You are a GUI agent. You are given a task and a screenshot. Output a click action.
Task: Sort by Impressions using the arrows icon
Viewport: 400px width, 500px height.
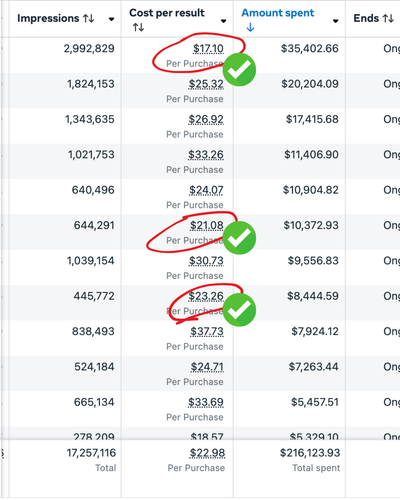click(x=89, y=18)
